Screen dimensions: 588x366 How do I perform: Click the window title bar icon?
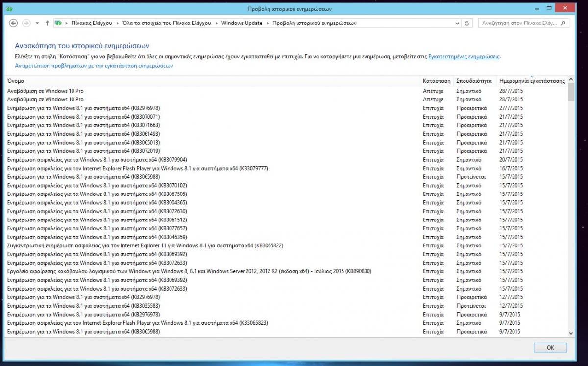click(x=10, y=8)
